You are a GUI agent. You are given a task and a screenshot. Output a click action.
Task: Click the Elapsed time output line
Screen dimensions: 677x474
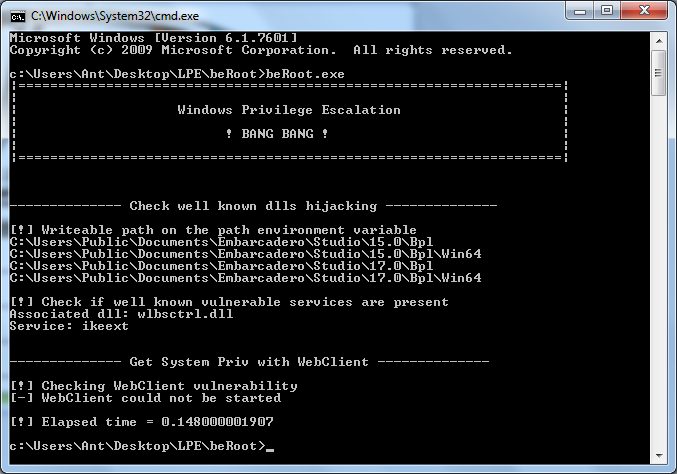(x=141, y=421)
